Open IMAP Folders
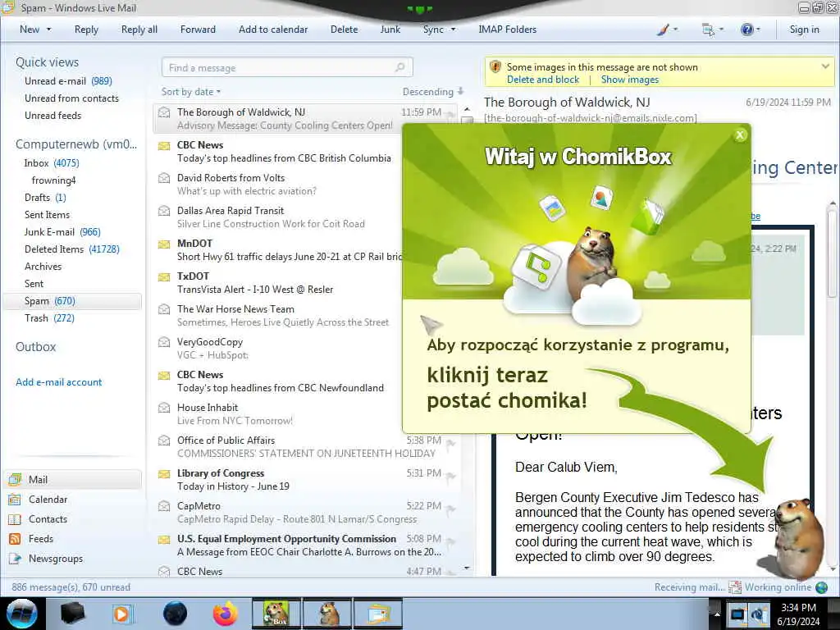 (x=507, y=30)
